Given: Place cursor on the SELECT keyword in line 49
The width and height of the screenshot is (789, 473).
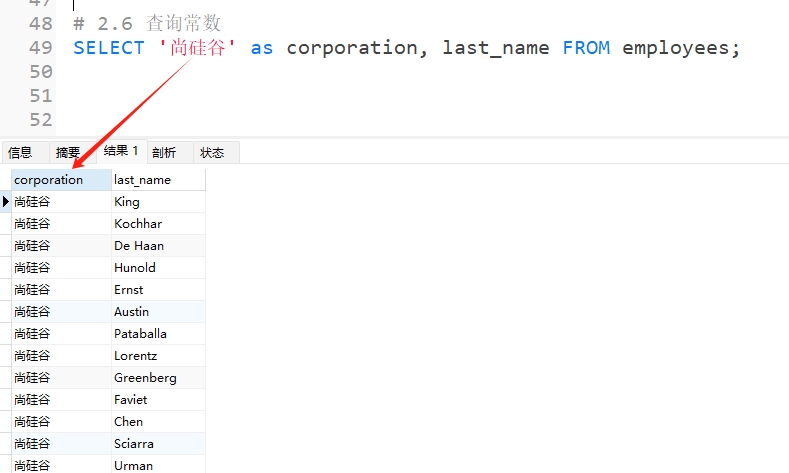Looking at the screenshot, I should click(108, 48).
